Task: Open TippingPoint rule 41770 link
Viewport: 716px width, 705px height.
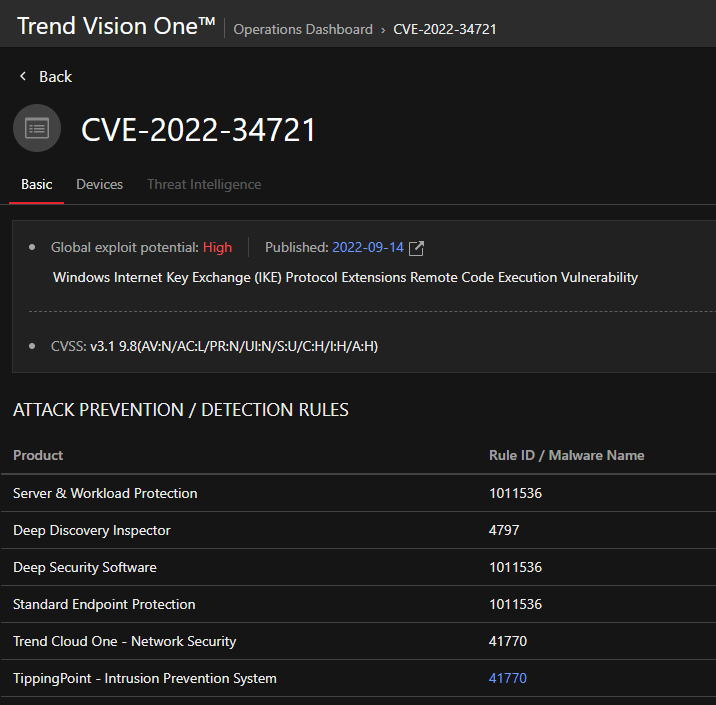Action: tap(507, 678)
